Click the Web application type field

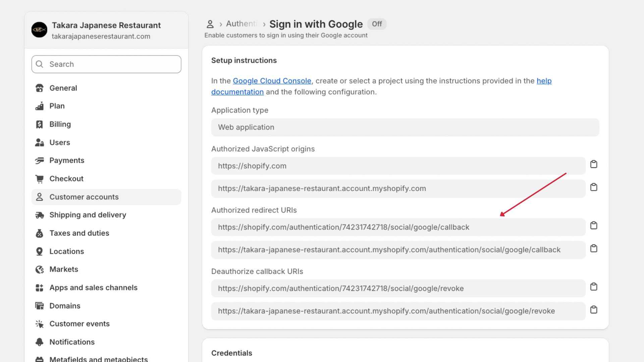[x=405, y=127]
